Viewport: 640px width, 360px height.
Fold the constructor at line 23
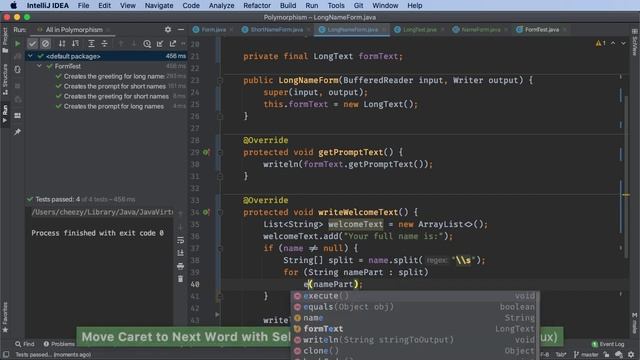tap(220, 80)
